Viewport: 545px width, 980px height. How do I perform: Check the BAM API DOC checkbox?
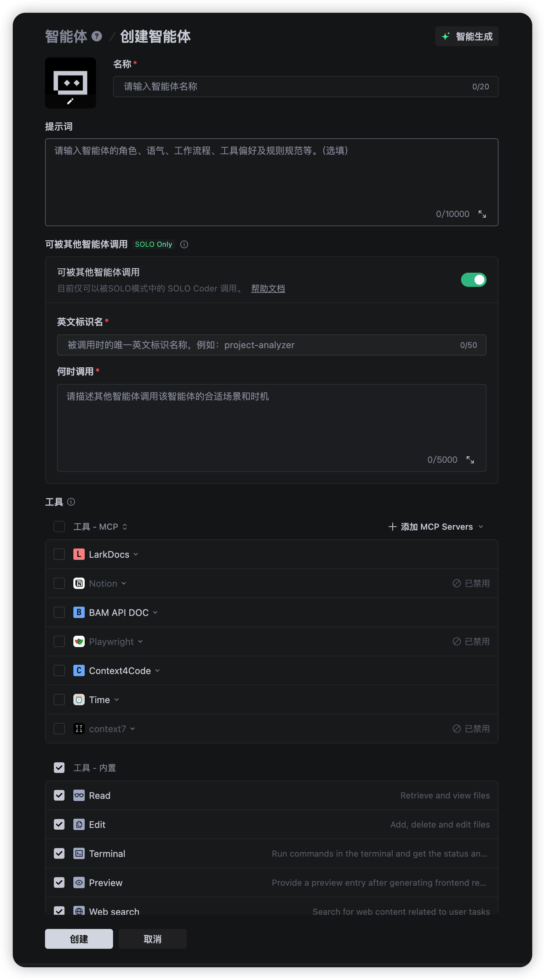click(x=59, y=612)
